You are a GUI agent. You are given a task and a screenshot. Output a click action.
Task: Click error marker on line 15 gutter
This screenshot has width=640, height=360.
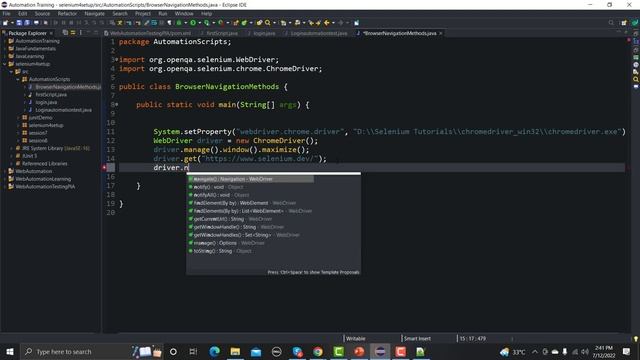pos(104,167)
